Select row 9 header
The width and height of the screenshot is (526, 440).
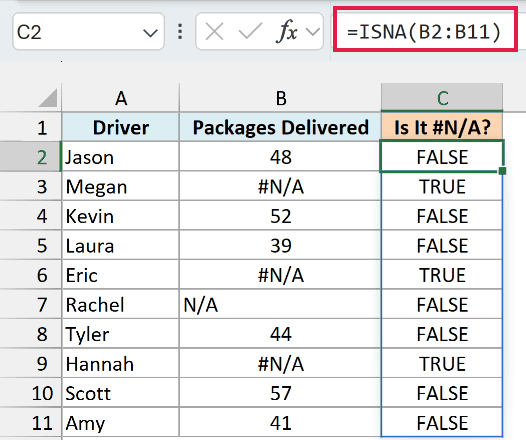(x=31, y=364)
